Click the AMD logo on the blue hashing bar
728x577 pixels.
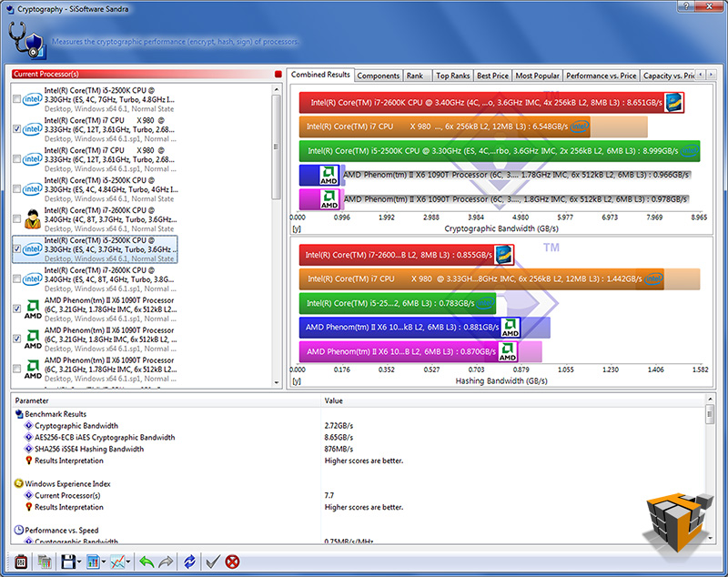click(x=511, y=328)
